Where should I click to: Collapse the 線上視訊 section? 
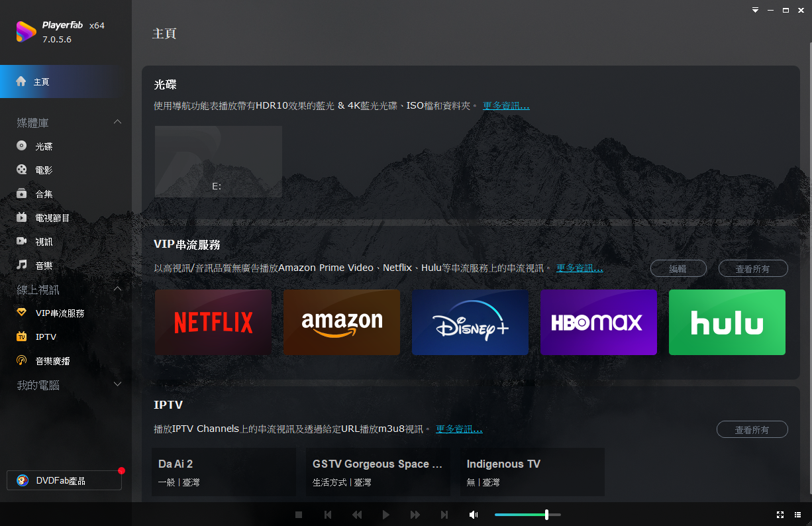[118, 289]
